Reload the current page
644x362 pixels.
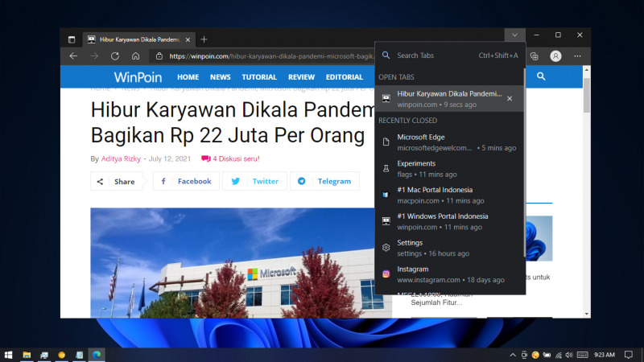pyautogui.click(x=115, y=56)
